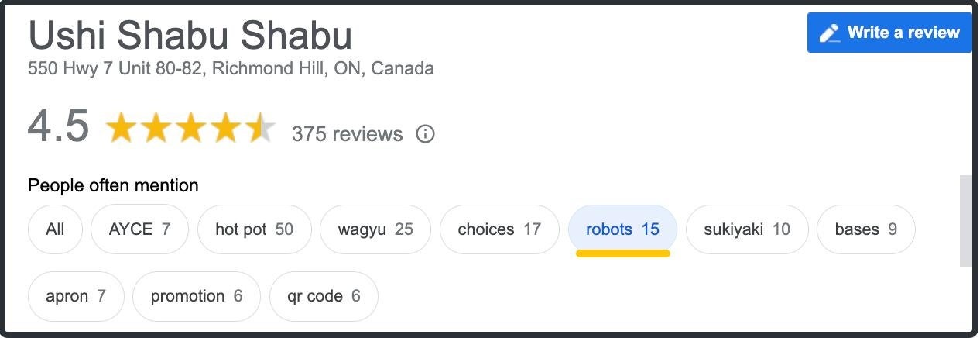This screenshot has width=980, height=338.
Task: Click the 4.5 rating number
Action: click(x=58, y=127)
